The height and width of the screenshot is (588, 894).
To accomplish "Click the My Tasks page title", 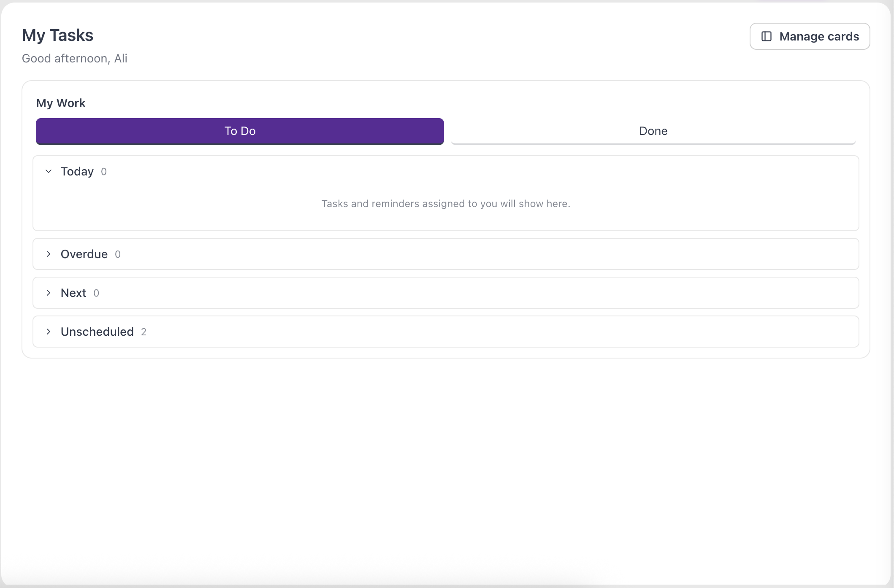I will (57, 35).
